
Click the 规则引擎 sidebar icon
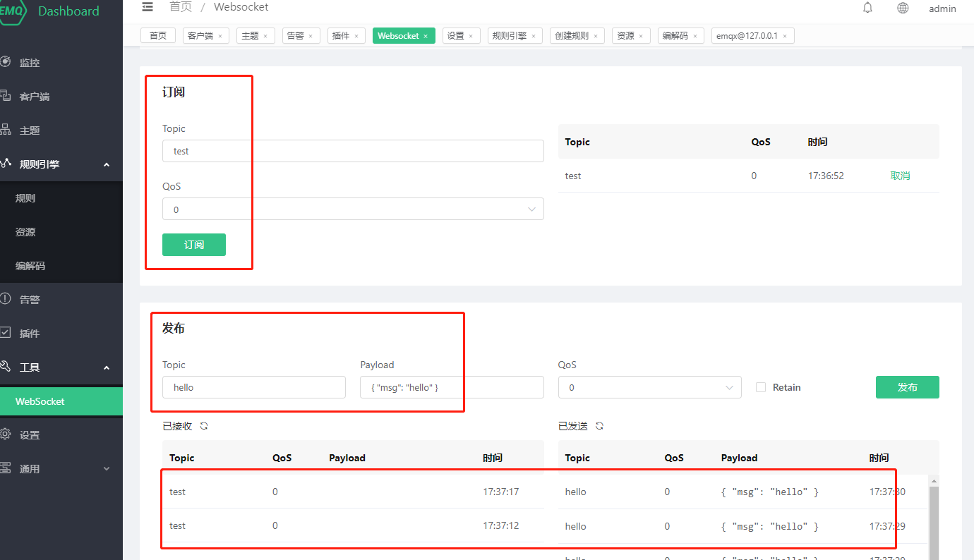point(5,164)
